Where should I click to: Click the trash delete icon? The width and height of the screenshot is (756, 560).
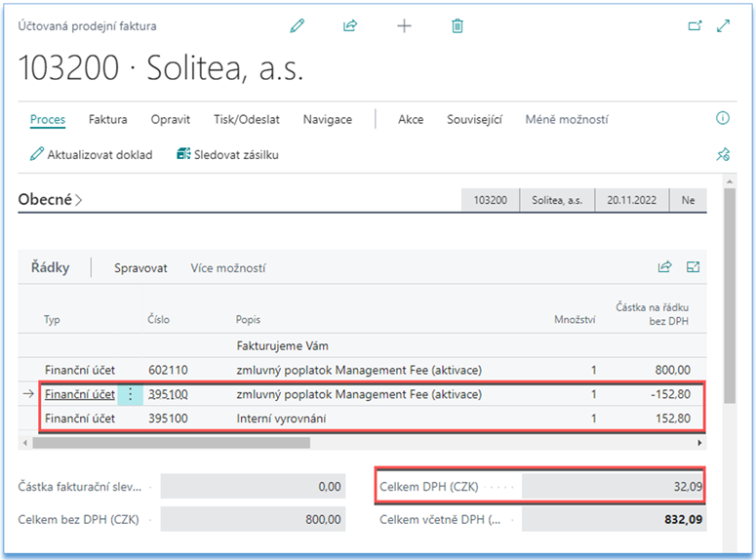(x=458, y=26)
